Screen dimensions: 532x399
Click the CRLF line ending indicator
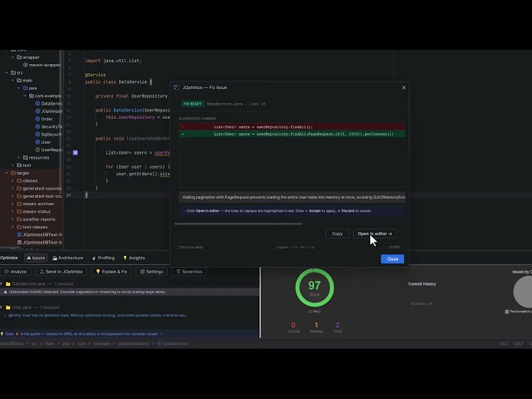tap(519, 343)
